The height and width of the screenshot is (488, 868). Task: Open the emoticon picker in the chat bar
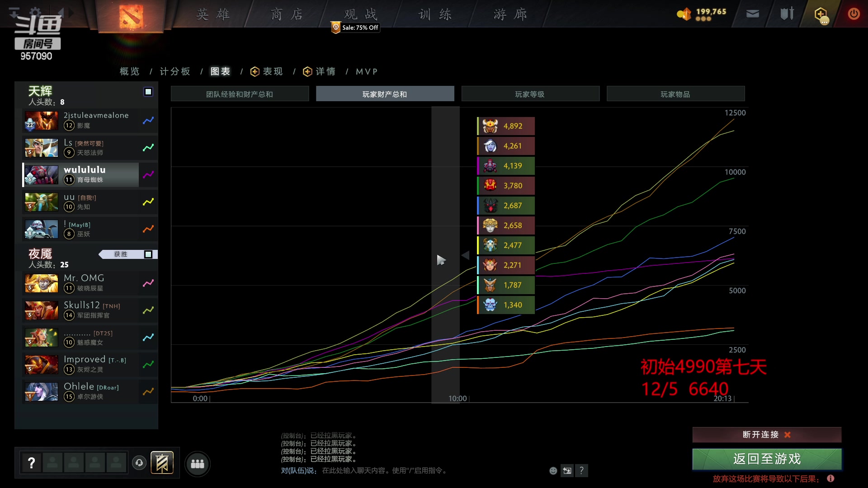(553, 470)
